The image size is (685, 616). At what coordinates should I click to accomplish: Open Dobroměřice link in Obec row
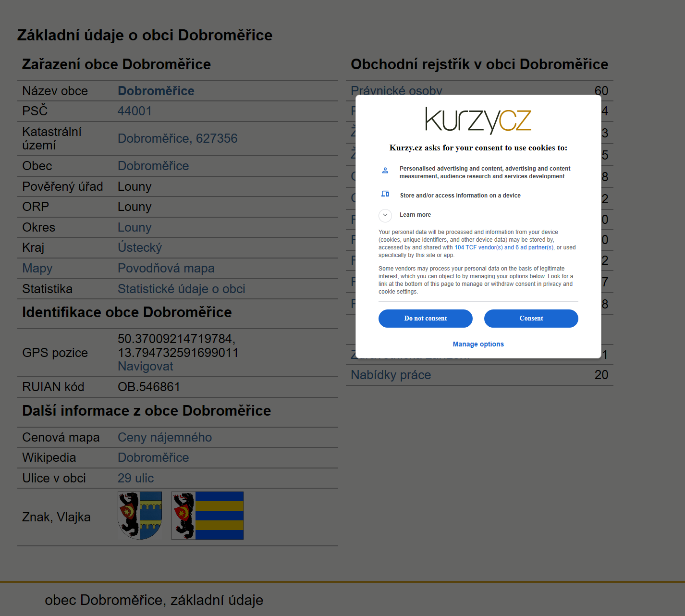[153, 166]
